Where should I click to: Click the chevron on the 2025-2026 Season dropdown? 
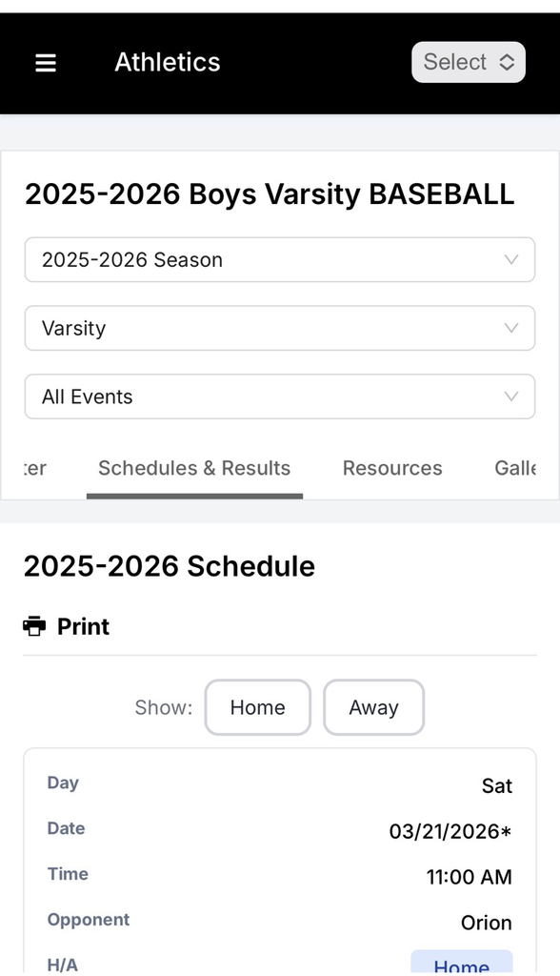[x=511, y=259]
